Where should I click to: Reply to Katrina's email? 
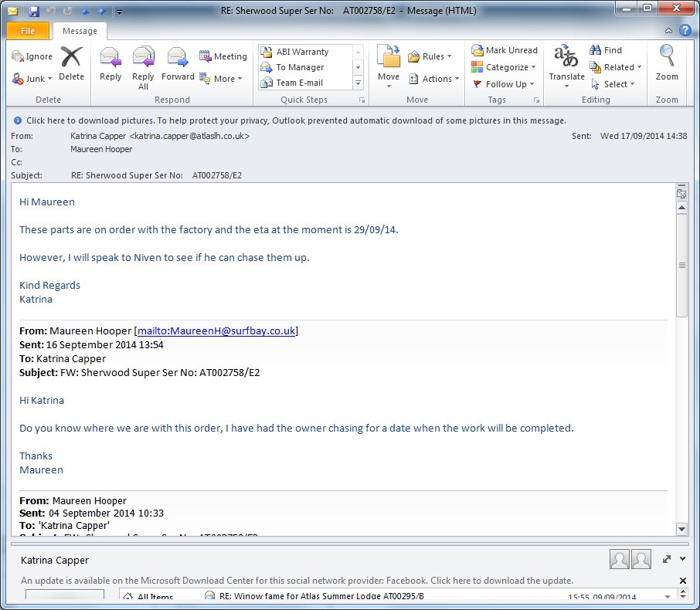110,64
